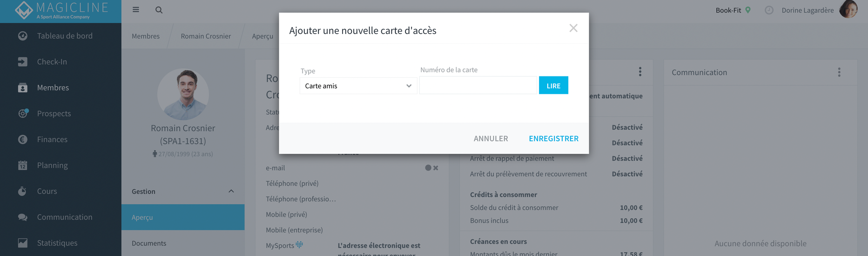The width and height of the screenshot is (868, 256).
Task: Click the Mobile (entreprise) label
Action: point(294,230)
